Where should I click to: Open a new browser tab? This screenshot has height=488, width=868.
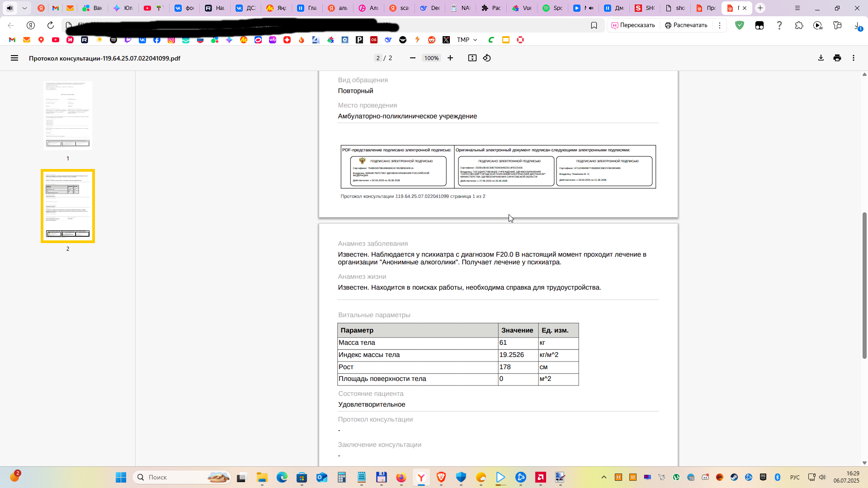[x=760, y=8]
